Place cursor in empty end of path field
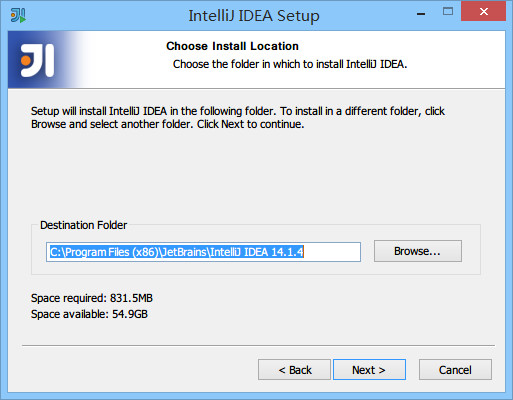513x400 pixels. tap(332, 252)
